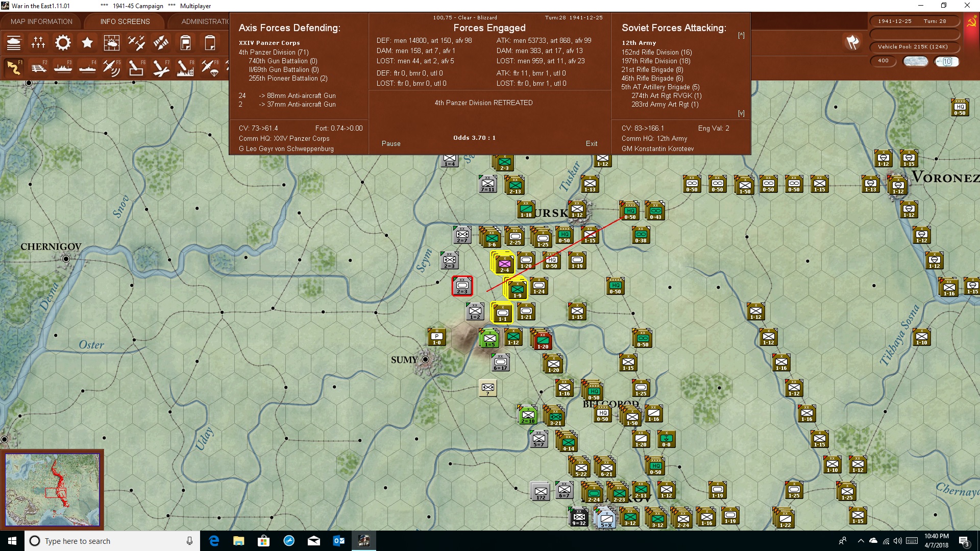Click the end turn flags icon
The image size is (980, 551).
[852, 42]
